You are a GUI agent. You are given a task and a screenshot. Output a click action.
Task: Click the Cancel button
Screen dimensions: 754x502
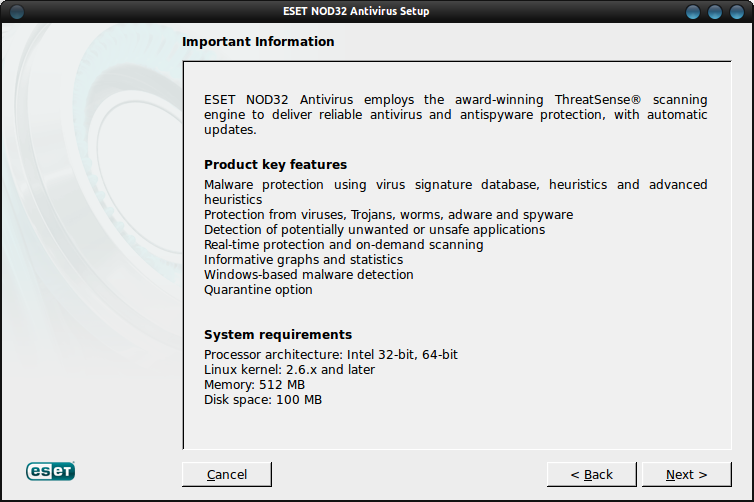pyautogui.click(x=226, y=475)
